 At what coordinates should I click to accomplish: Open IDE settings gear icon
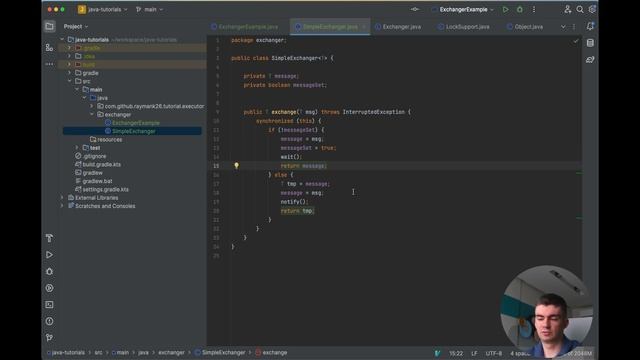(x=592, y=9)
